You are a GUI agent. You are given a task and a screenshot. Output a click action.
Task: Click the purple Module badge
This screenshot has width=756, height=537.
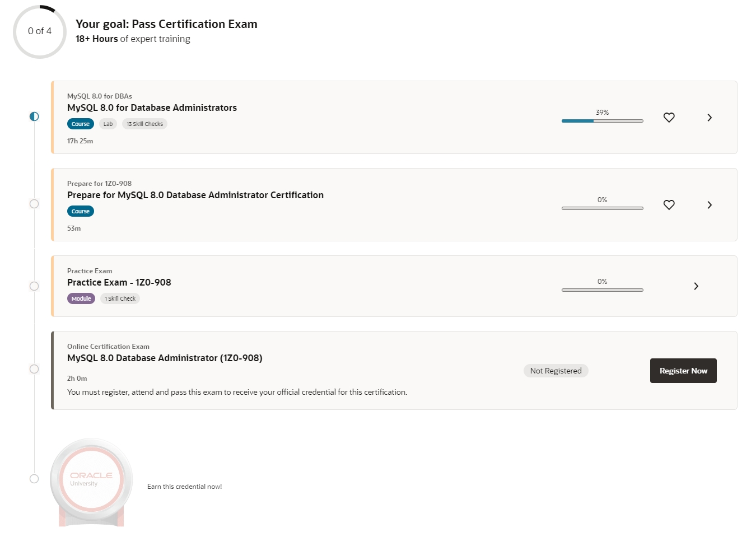[81, 299]
